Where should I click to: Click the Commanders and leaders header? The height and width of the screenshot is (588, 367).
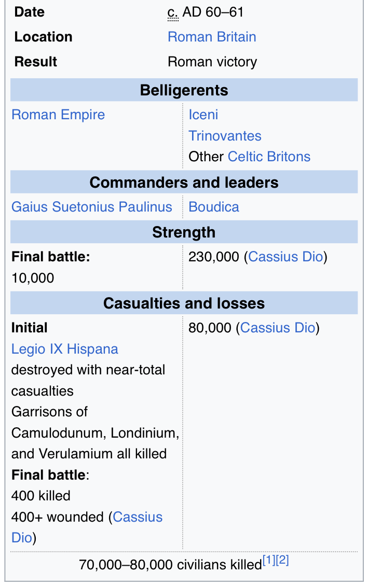pyautogui.click(x=184, y=182)
